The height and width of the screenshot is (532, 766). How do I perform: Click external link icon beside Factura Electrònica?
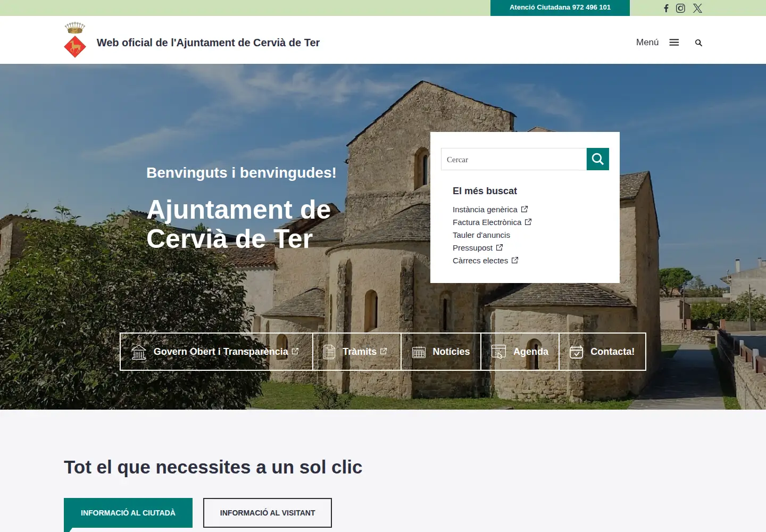[528, 222]
